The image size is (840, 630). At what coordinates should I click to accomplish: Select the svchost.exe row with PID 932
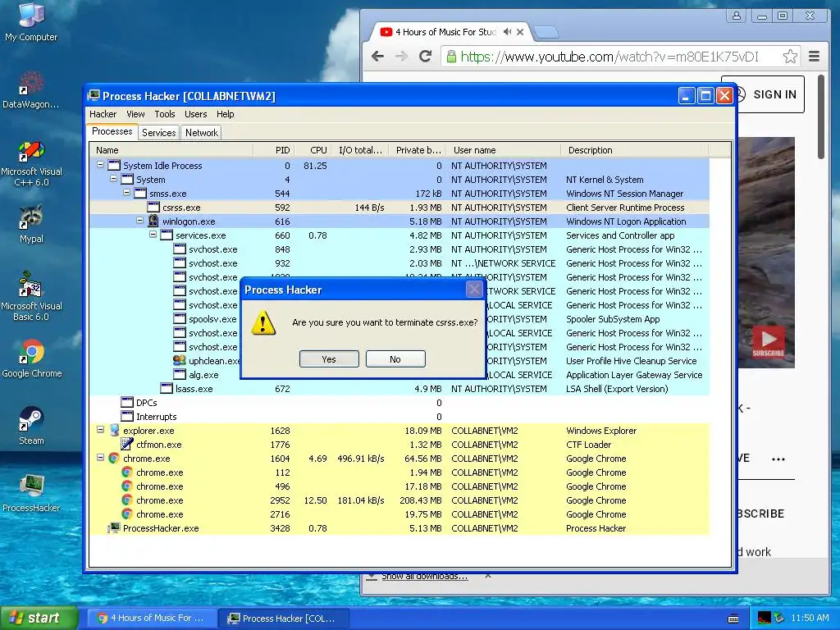(x=399, y=263)
